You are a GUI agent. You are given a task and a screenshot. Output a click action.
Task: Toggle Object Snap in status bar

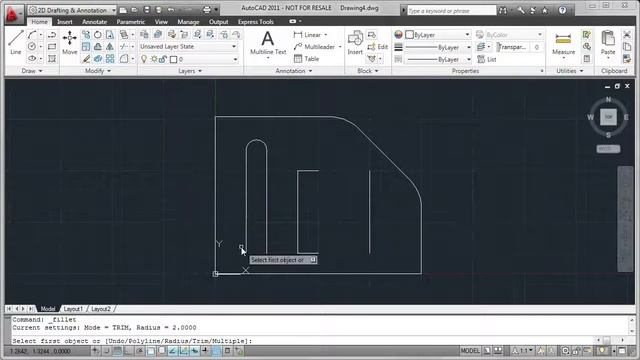pyautogui.click(x=151, y=351)
